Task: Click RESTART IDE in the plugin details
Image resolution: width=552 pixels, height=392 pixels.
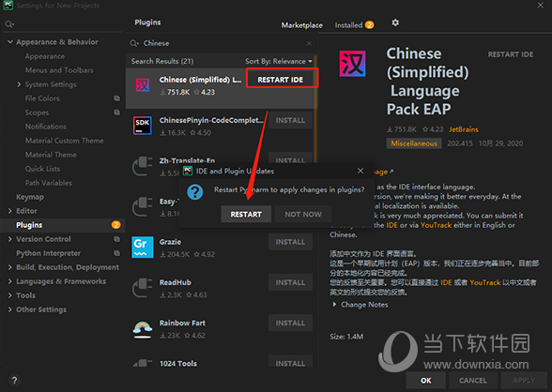Action: pos(511,54)
